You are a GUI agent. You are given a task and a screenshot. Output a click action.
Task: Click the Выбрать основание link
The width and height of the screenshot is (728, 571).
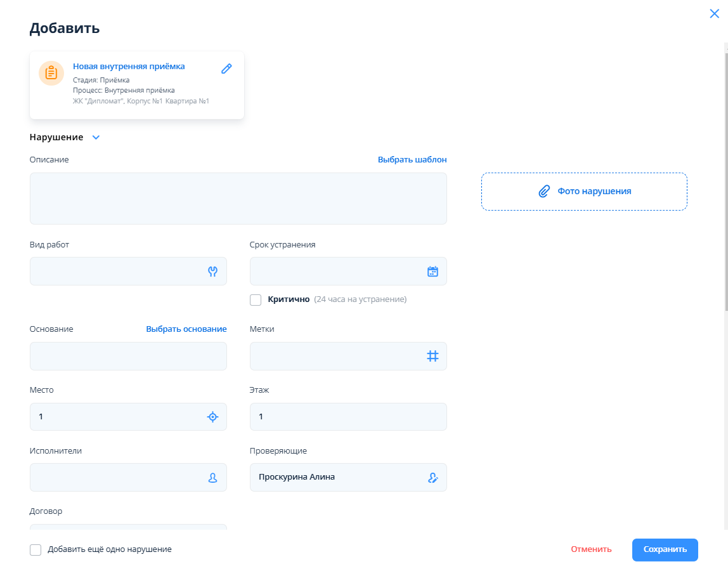pyautogui.click(x=186, y=329)
